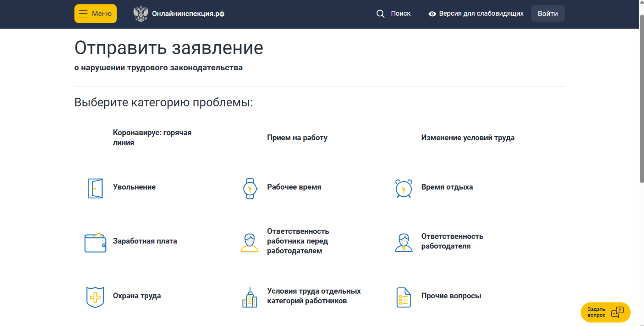Select the worker responsibility person icon

pos(250,242)
